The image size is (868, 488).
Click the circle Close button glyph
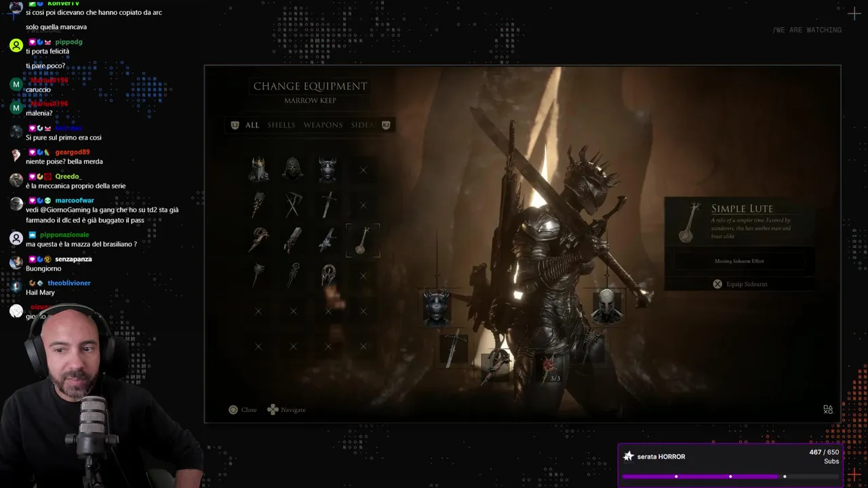coord(233,409)
